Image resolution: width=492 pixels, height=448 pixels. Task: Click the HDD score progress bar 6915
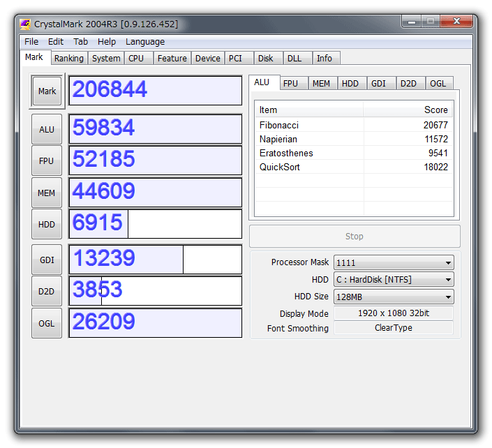tap(156, 224)
